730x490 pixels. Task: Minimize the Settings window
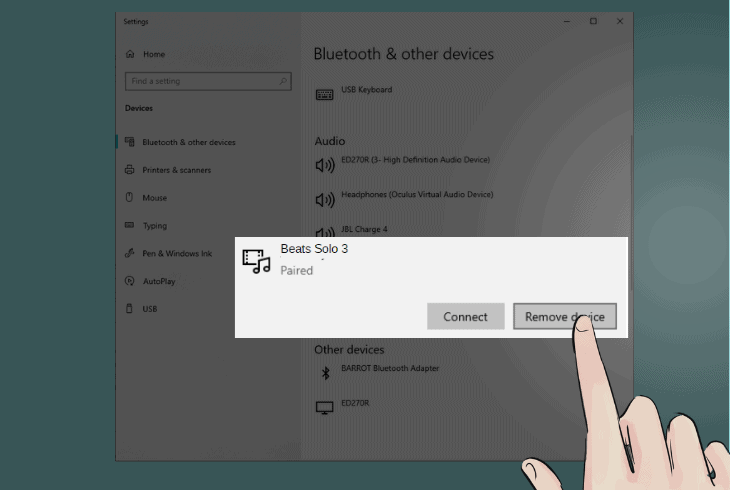pos(567,21)
